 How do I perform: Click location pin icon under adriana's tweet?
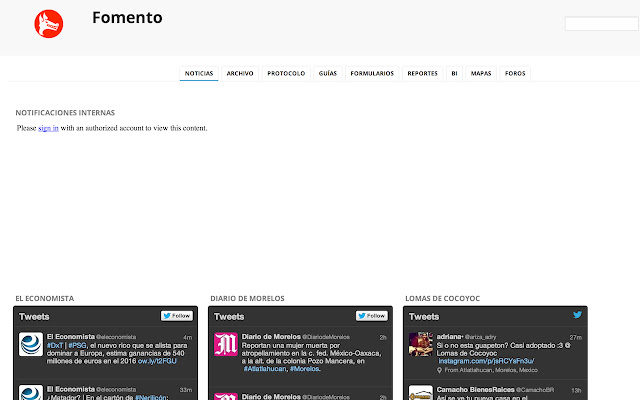click(x=440, y=370)
